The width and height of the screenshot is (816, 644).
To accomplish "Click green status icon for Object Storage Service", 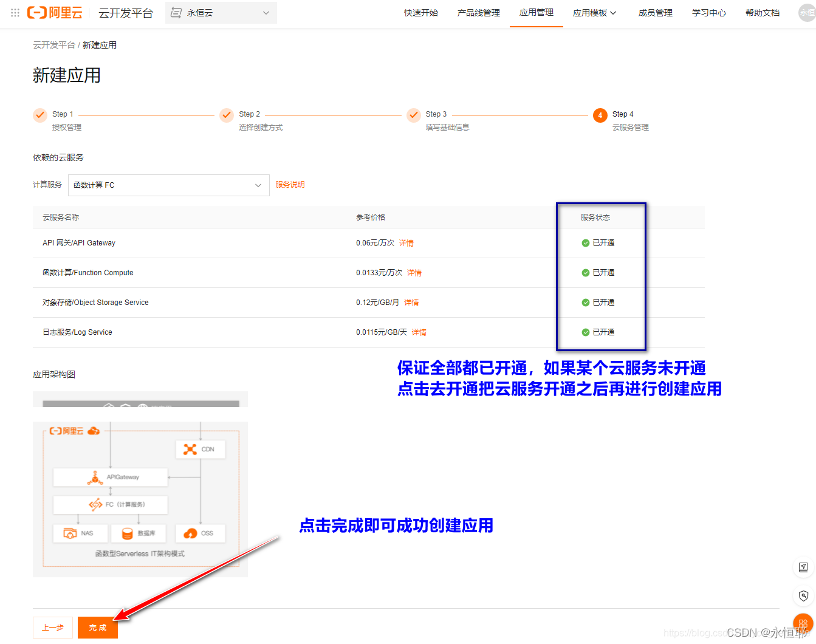I will point(586,303).
